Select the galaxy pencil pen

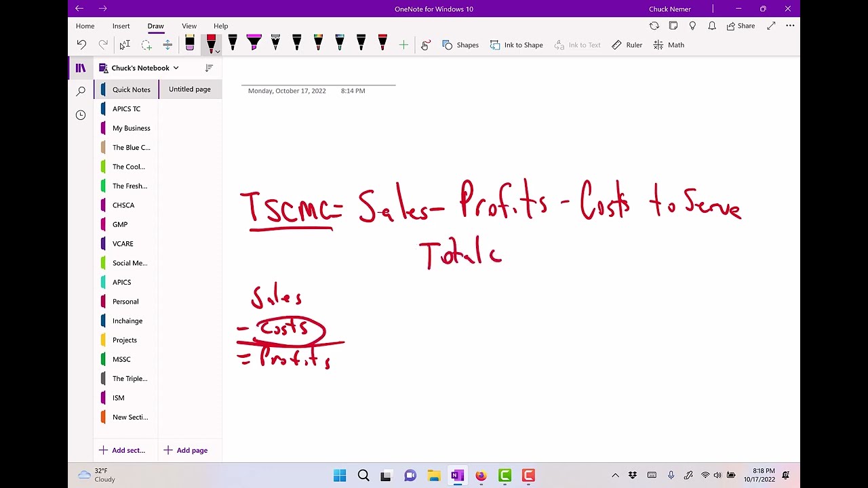coord(275,43)
